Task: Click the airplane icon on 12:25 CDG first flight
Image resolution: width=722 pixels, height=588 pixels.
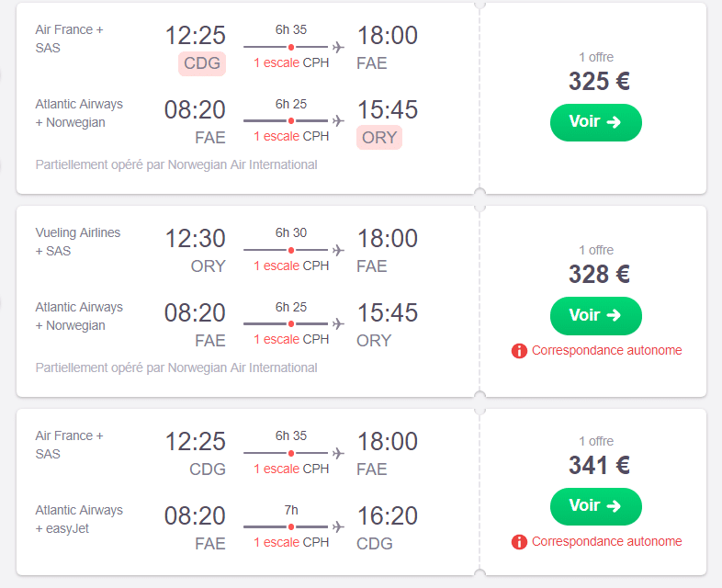Action: tap(338, 47)
